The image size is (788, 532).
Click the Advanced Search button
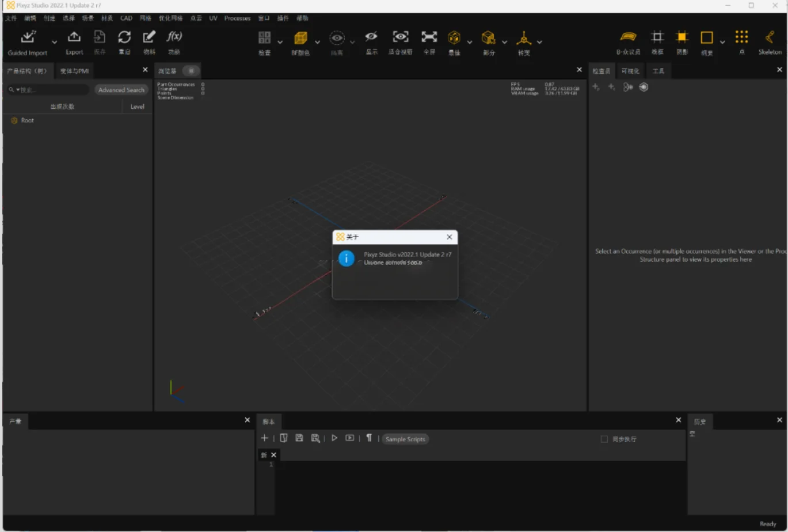click(x=121, y=90)
